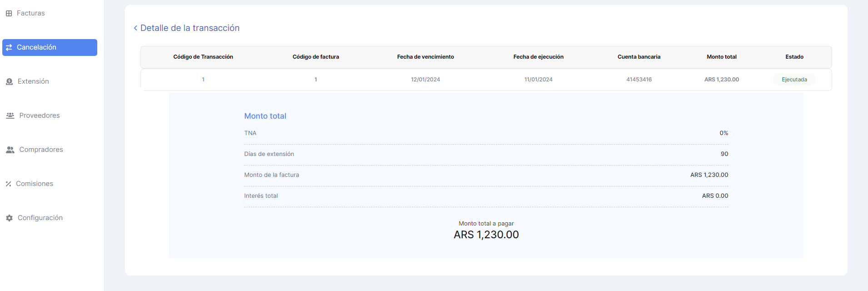Select the transaction row account 41453416
The height and width of the screenshot is (291, 868).
[639, 80]
